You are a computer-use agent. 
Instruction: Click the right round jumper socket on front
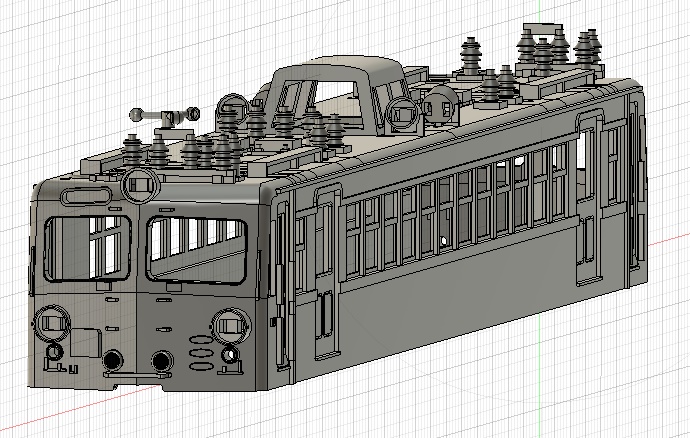162,361
